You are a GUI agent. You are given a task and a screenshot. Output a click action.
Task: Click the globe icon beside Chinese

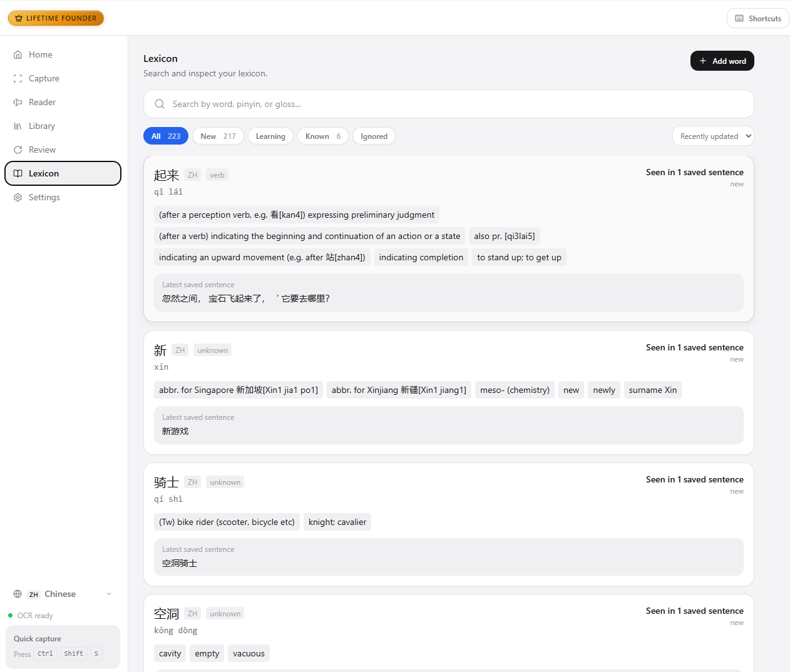click(x=18, y=594)
